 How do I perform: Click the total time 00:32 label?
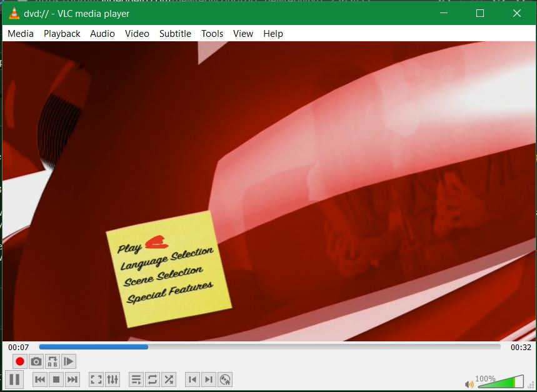coord(521,347)
